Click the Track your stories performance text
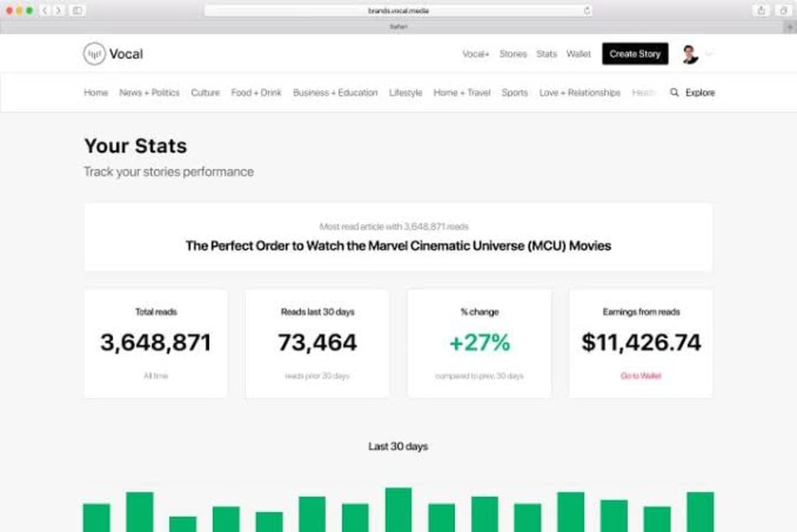797x532 pixels. pos(169,172)
